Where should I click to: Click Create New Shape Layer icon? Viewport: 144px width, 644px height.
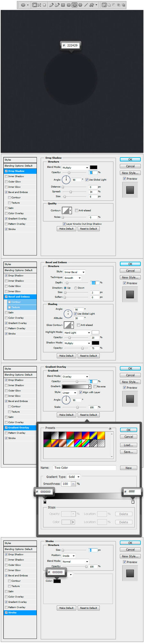point(104,5)
